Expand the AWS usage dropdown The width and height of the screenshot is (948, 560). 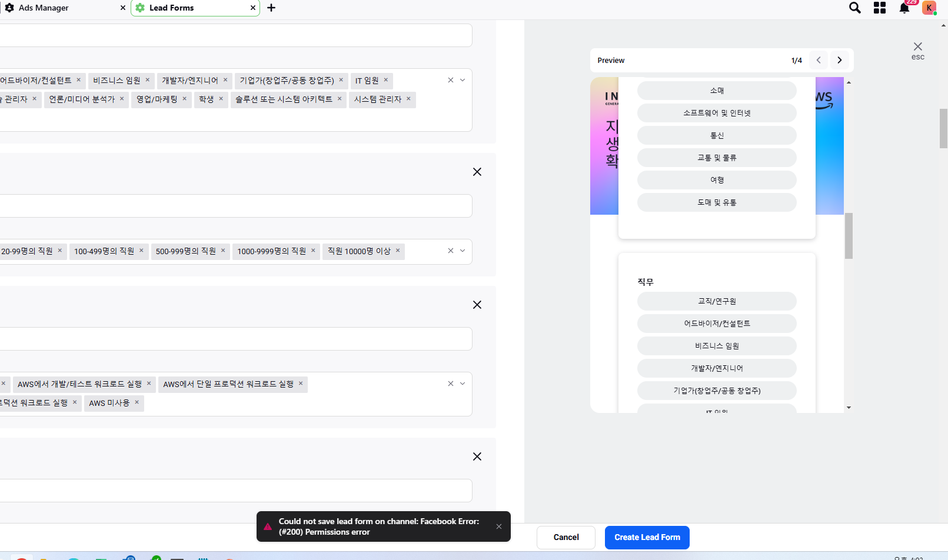point(463,384)
